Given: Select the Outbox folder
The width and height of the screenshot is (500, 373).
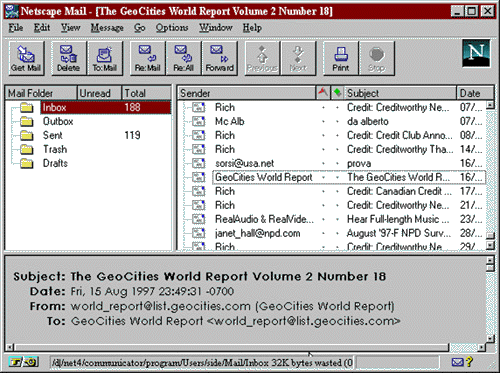Looking at the screenshot, I should 58,121.
